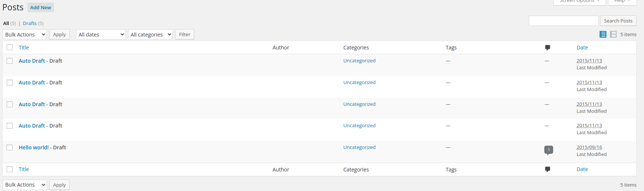
Task: Click the Add New button
Action: click(41, 7)
